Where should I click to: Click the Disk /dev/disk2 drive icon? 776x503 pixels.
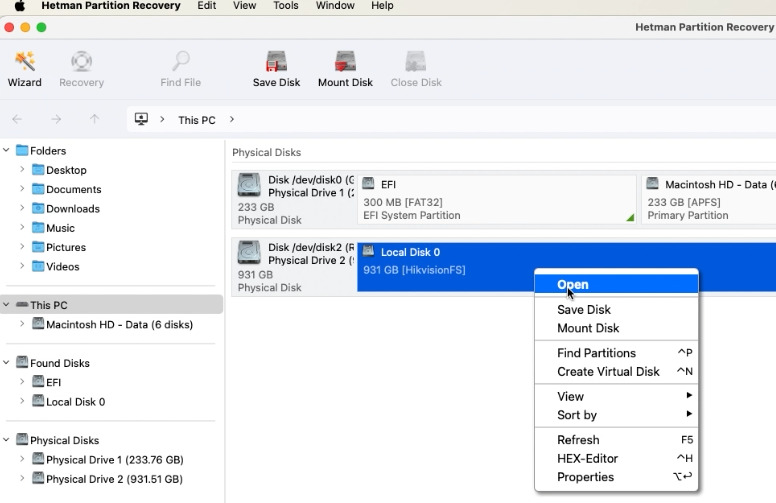249,252
